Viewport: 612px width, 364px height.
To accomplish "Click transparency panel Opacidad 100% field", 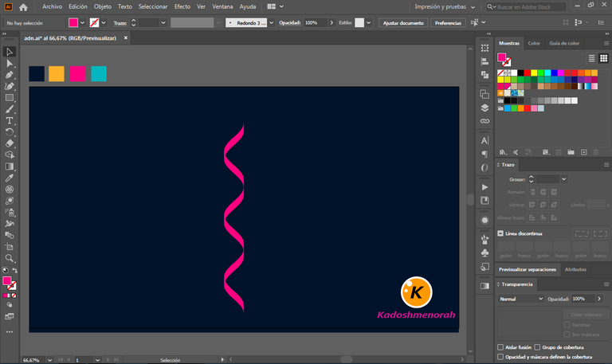I will pyautogui.click(x=583, y=299).
